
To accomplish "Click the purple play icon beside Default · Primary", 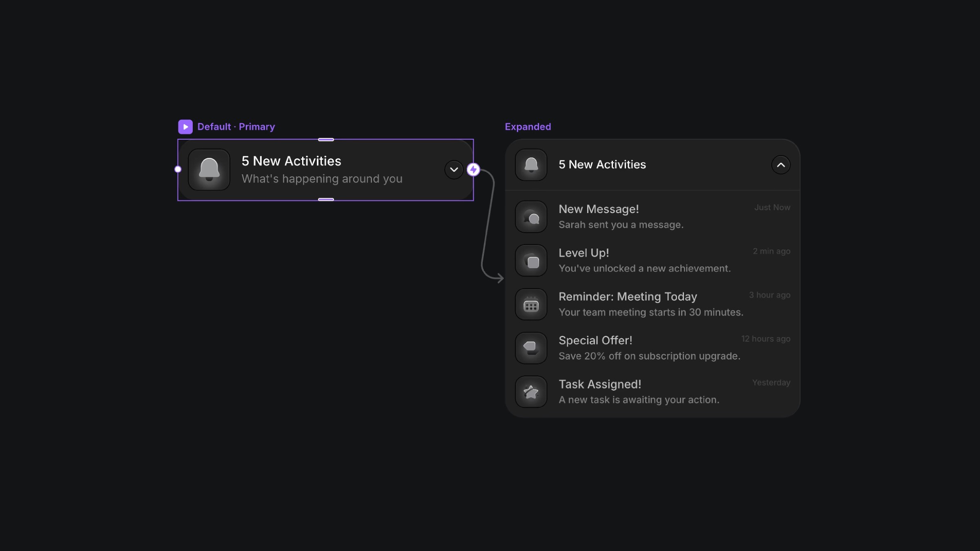I will 185,127.
